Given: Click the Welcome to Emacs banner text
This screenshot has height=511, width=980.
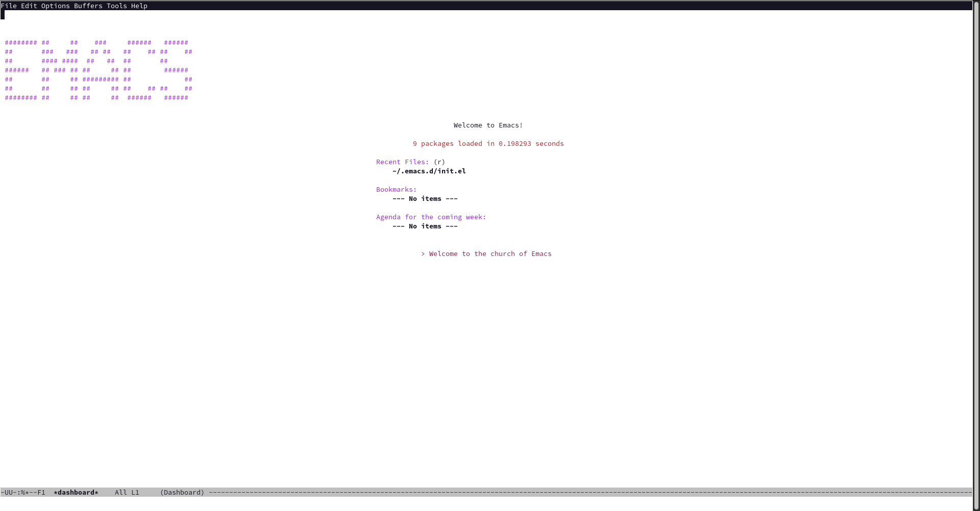Looking at the screenshot, I should click(487, 125).
